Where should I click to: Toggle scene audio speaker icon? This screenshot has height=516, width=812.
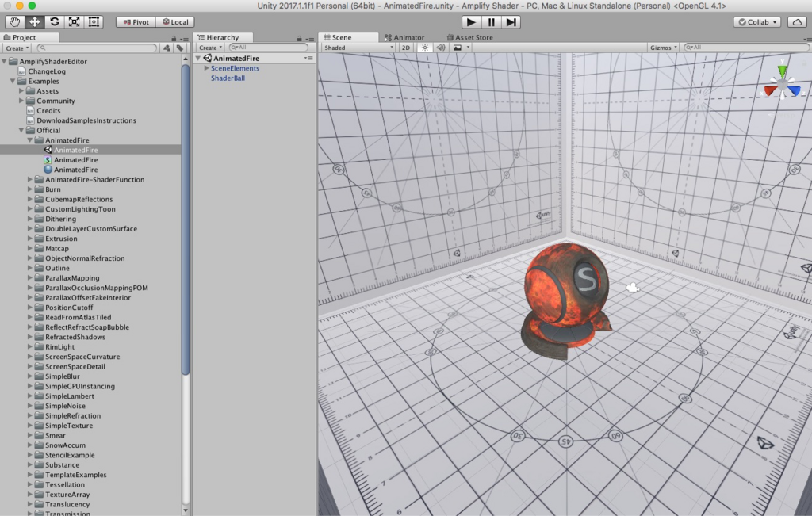pyautogui.click(x=441, y=47)
